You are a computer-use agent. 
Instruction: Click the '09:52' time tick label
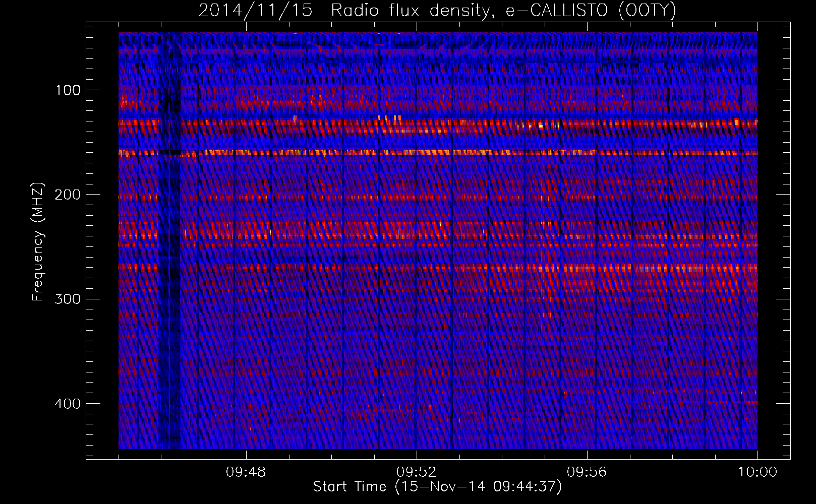tap(417, 472)
